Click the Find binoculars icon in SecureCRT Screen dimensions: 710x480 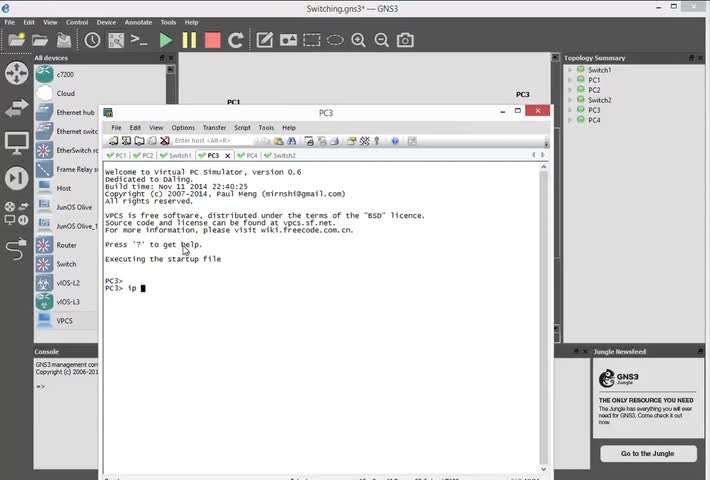coord(292,141)
